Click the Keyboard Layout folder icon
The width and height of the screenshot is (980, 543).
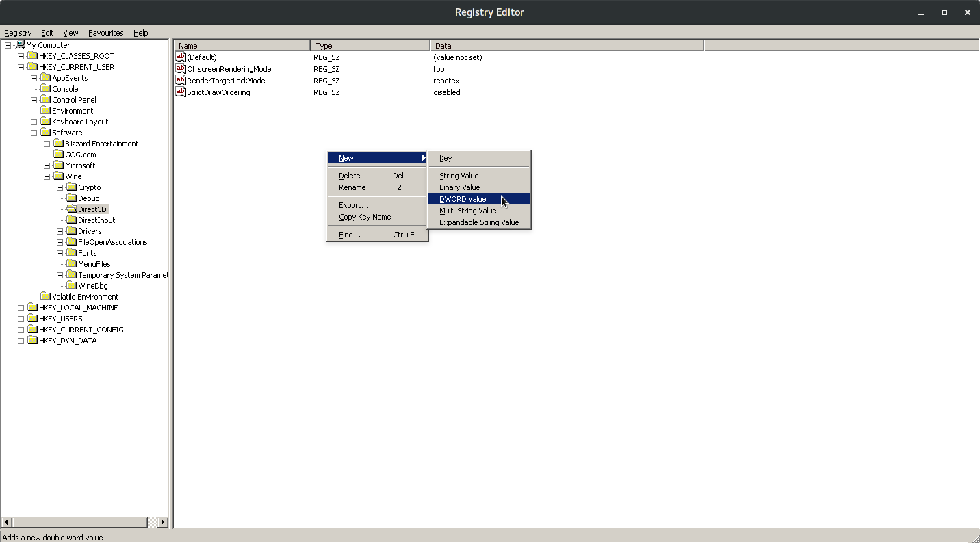coord(45,122)
